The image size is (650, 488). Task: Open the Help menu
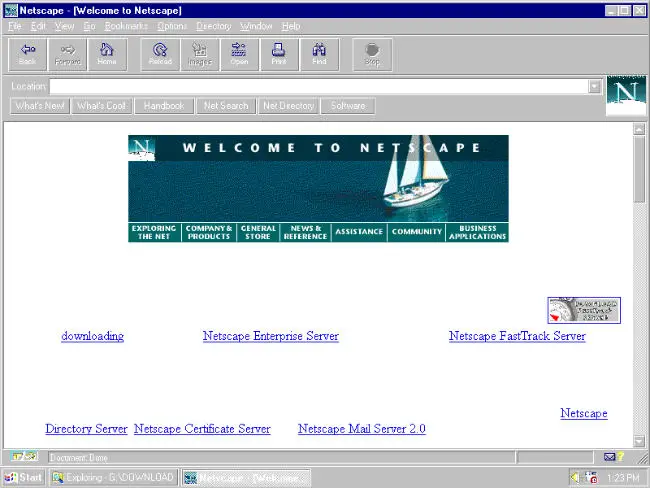click(x=291, y=26)
